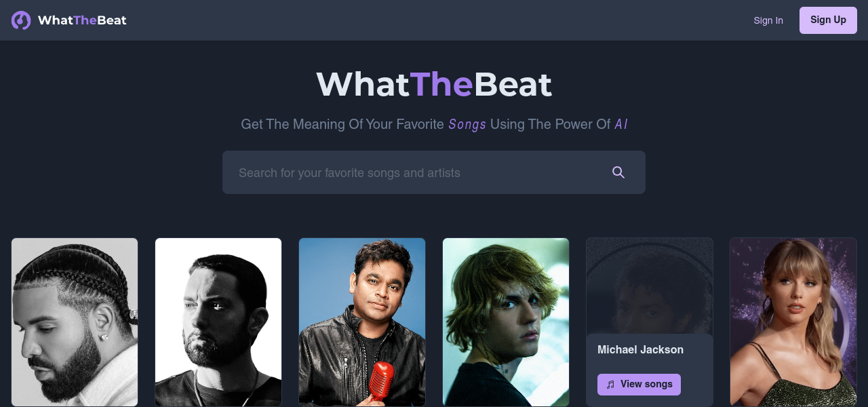Click the purple "The" in the main heading
Screen dimensions: 868x407
coord(441,85)
